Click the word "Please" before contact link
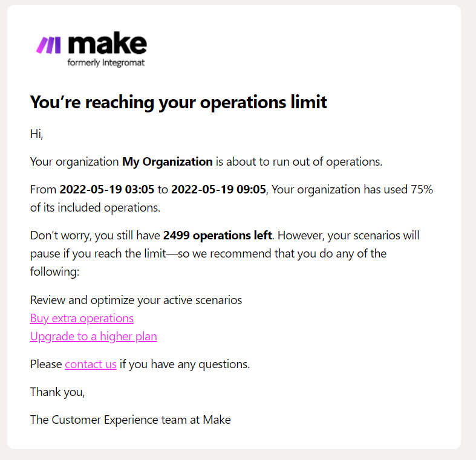The height and width of the screenshot is (460, 476). tap(46, 364)
